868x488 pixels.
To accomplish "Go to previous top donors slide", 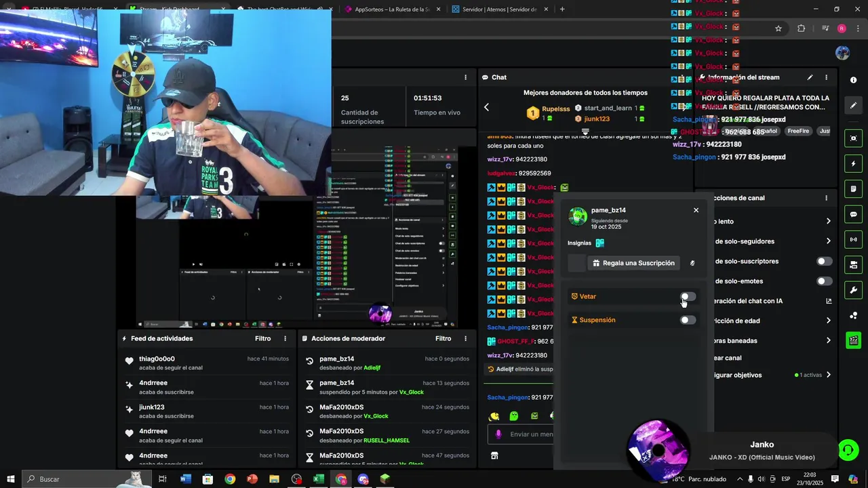I will coord(486,107).
